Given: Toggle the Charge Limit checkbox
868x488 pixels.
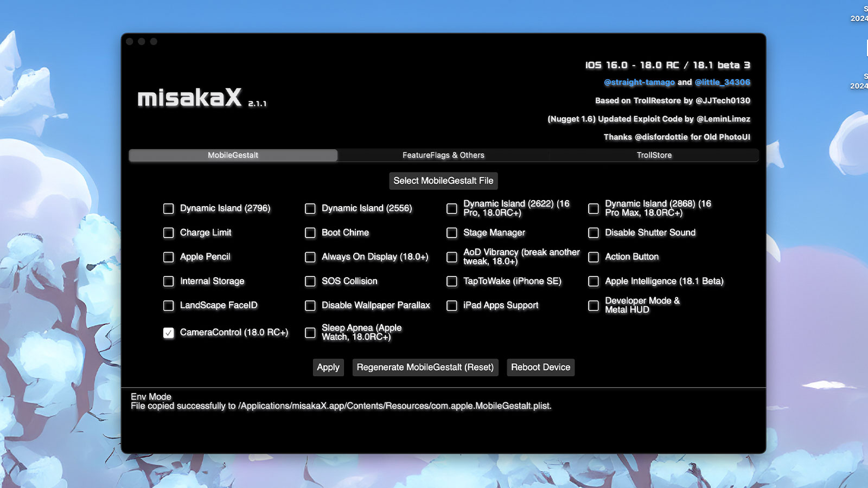Looking at the screenshot, I should click(x=169, y=233).
